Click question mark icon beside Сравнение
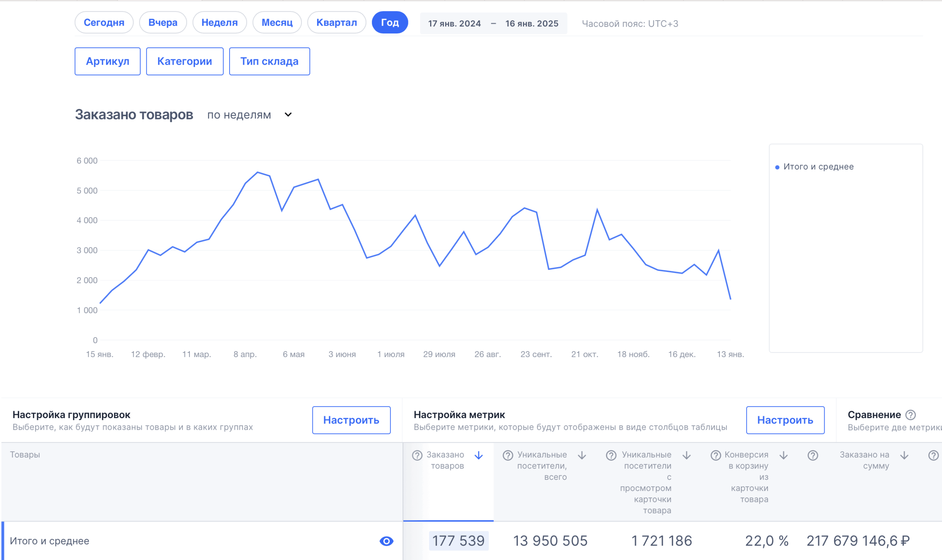Screen dimensions: 942x560 point(910,415)
